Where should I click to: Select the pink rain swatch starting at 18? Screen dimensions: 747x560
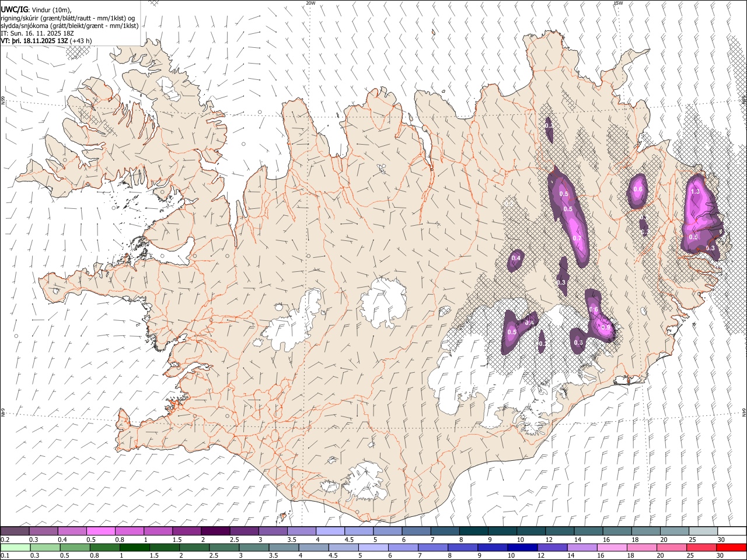click(x=641, y=547)
